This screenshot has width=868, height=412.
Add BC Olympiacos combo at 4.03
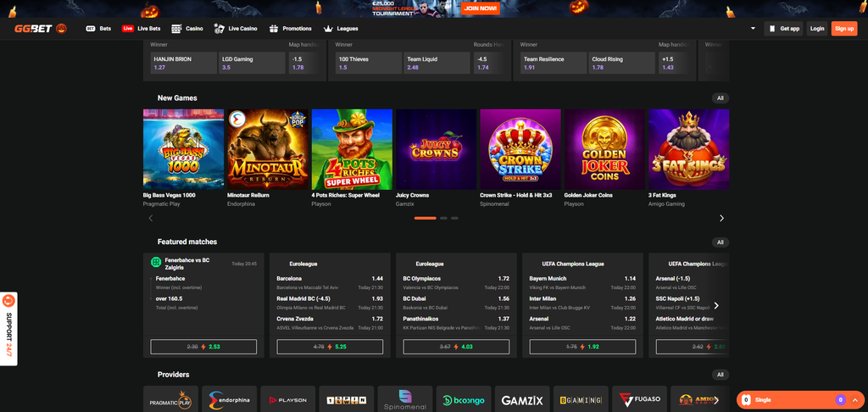pos(456,347)
